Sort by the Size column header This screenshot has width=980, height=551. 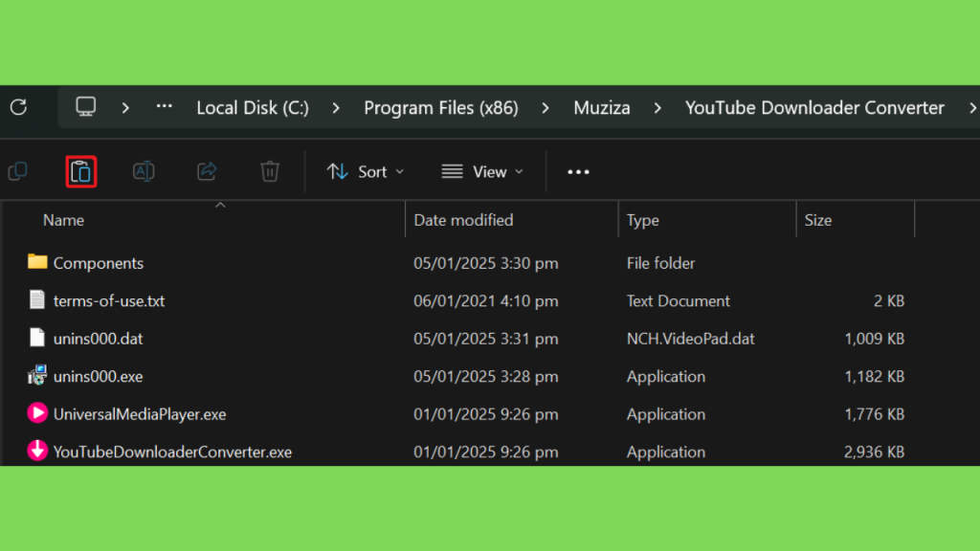tap(818, 220)
